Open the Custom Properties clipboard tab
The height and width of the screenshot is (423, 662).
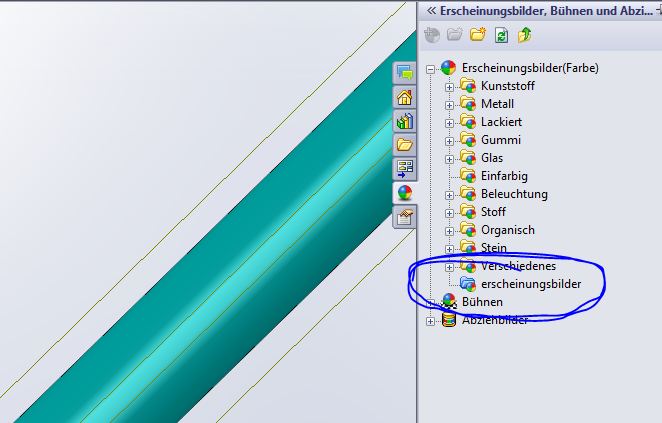click(x=405, y=217)
